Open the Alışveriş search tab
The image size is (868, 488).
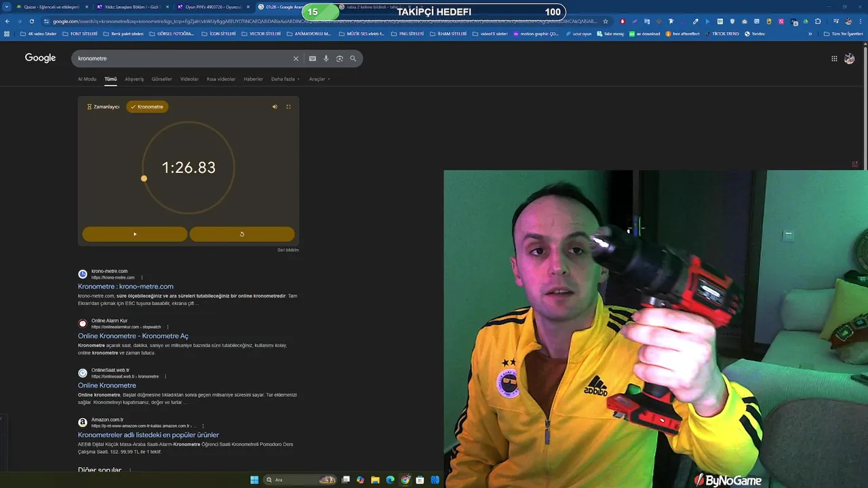[x=134, y=79]
